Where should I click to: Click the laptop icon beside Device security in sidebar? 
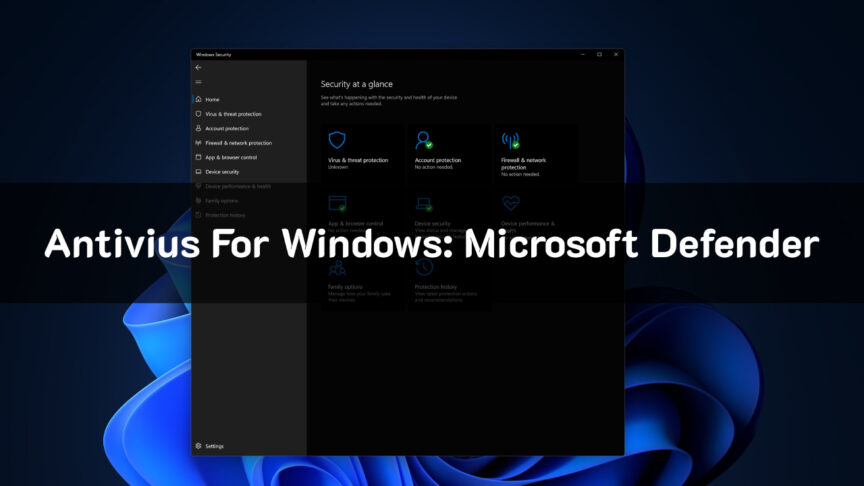[x=198, y=171]
